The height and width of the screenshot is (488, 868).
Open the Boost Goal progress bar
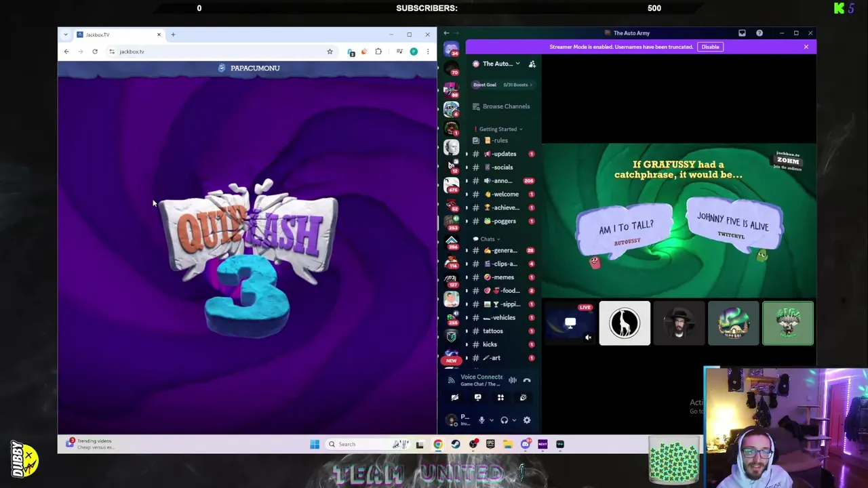click(503, 85)
